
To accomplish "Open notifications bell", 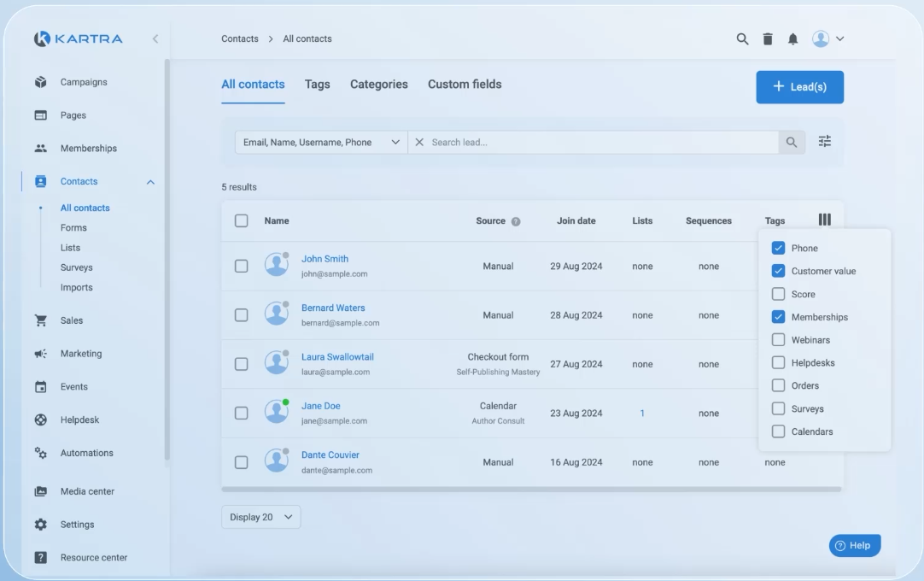I will (792, 39).
